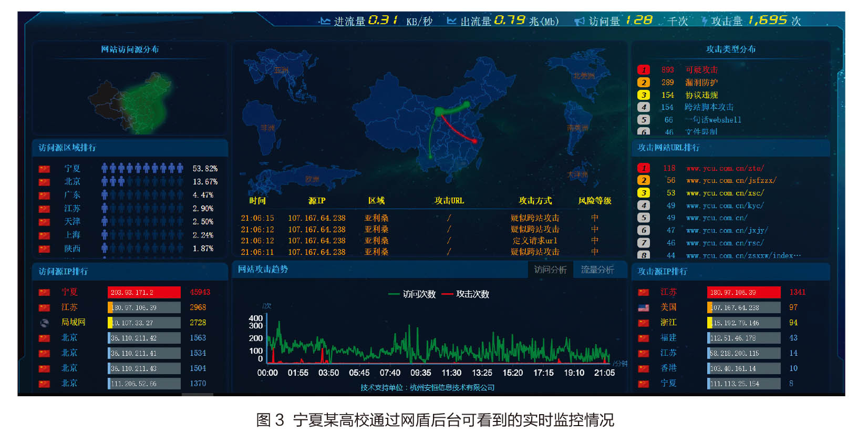Click the lightning icon beside 攻击量
This screenshot has width=868, height=443.
coord(705,21)
